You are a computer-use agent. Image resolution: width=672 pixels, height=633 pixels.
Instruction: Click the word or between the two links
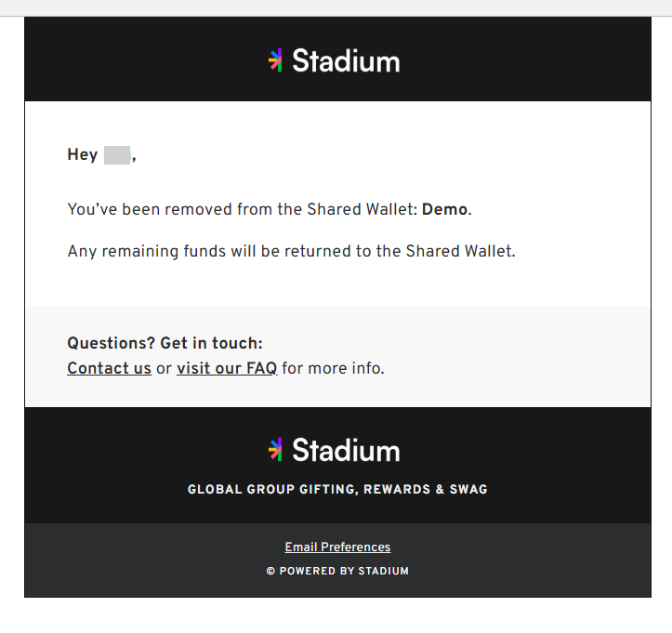pyautogui.click(x=164, y=368)
